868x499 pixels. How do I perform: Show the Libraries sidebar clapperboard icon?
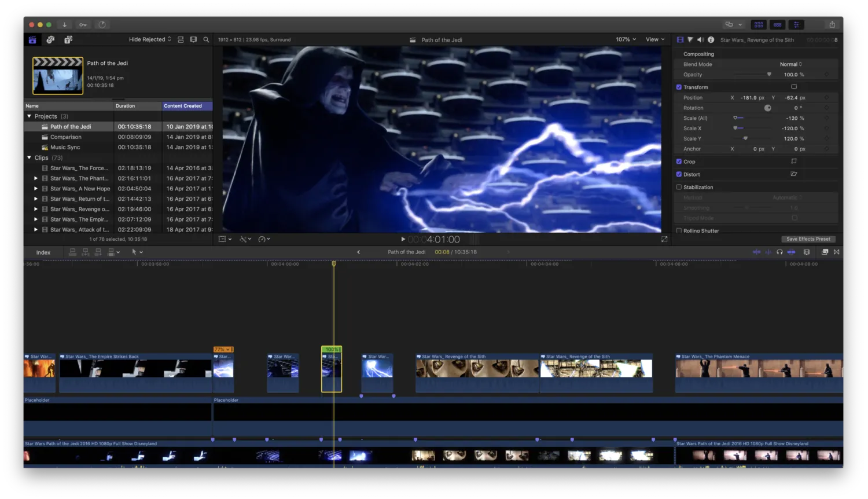coord(32,39)
